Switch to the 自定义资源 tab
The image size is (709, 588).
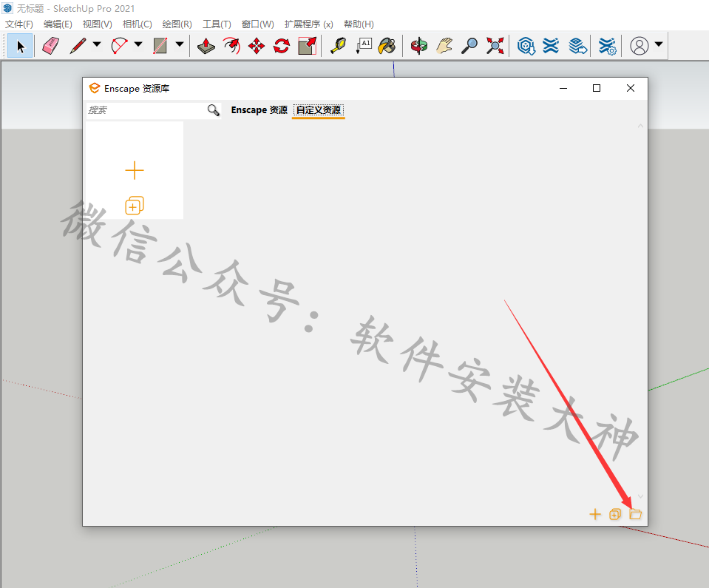tap(319, 110)
